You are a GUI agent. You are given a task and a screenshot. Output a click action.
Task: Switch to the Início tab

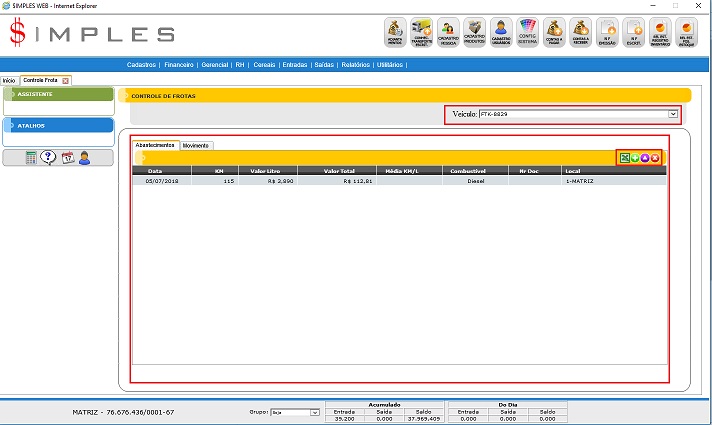[9, 79]
